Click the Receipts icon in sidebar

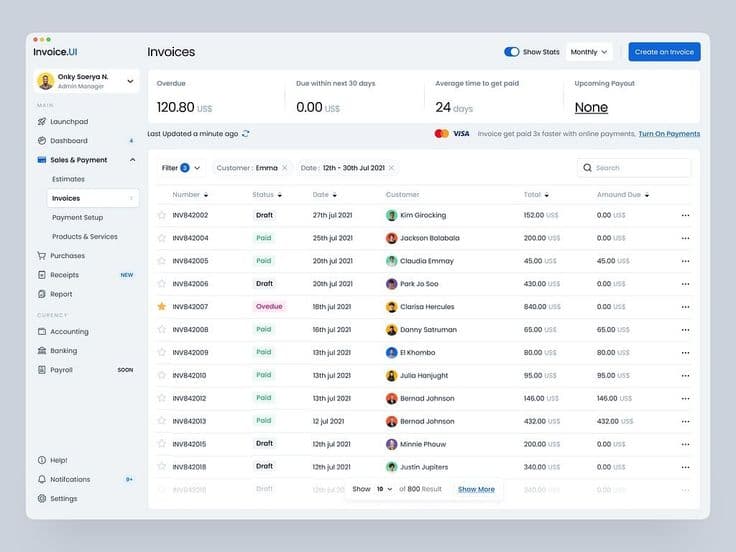tap(42, 275)
